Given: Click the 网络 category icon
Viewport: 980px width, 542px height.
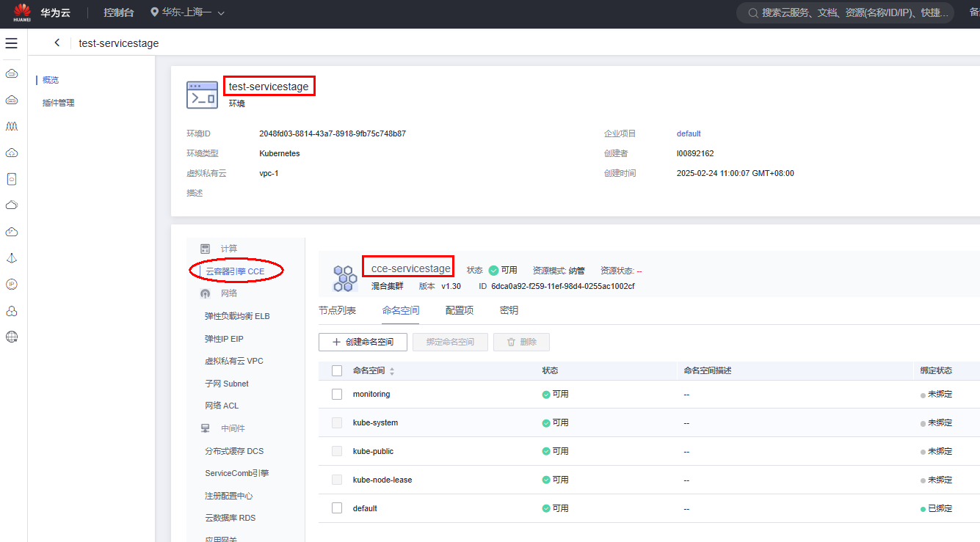Looking at the screenshot, I should pyautogui.click(x=206, y=293).
